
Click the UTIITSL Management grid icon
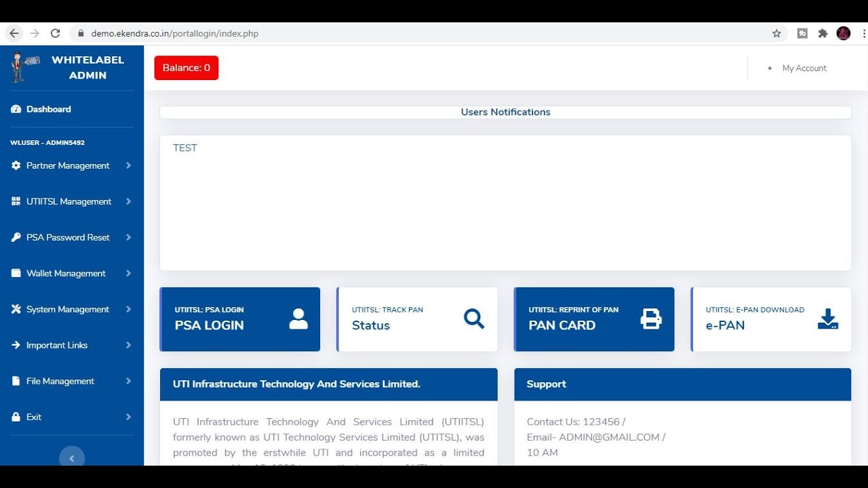[16, 201]
